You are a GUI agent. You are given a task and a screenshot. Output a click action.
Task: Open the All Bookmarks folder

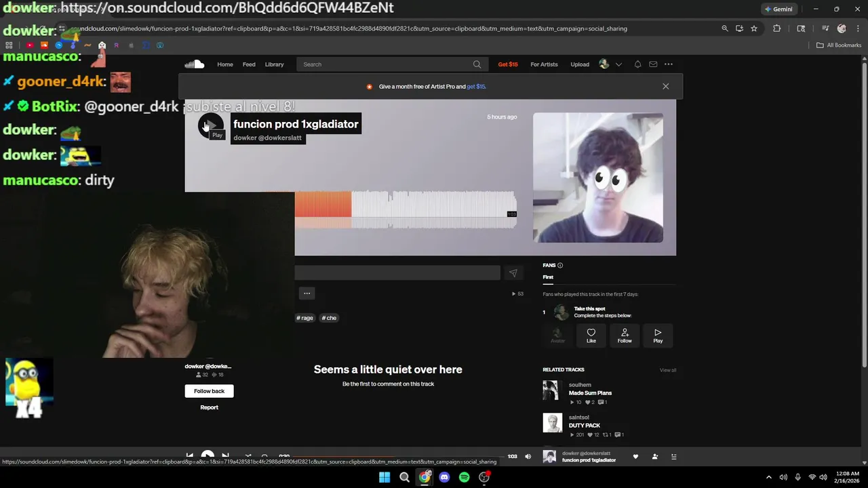click(839, 45)
